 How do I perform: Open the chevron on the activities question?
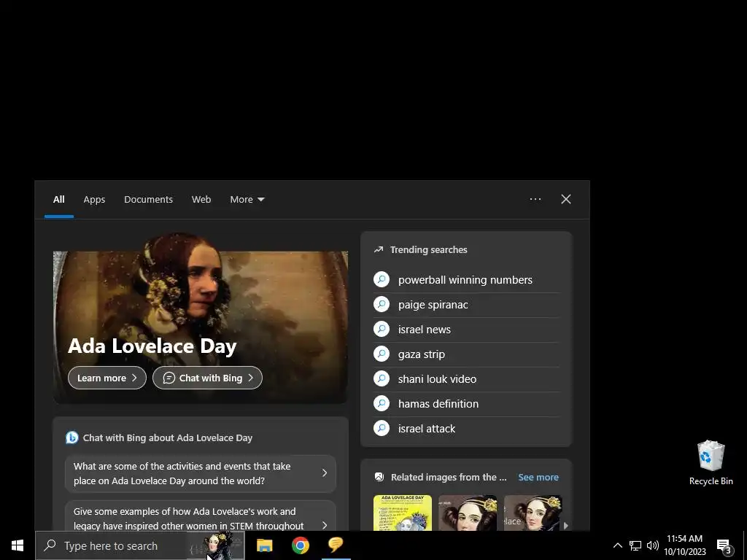[325, 472]
